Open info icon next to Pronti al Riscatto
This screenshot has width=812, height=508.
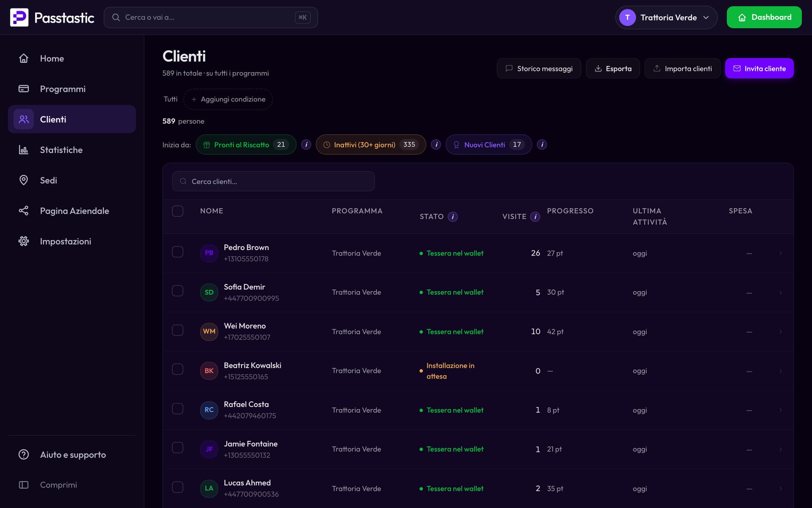(306, 145)
